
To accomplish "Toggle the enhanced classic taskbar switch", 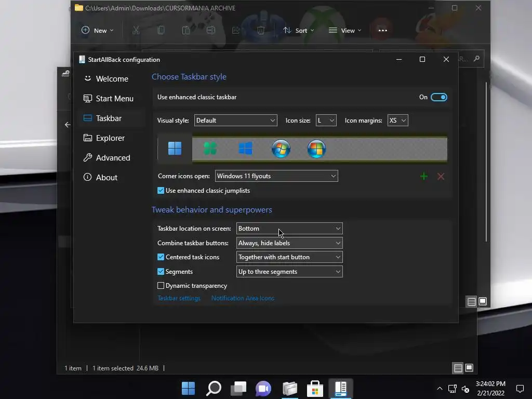I will pyautogui.click(x=438, y=97).
